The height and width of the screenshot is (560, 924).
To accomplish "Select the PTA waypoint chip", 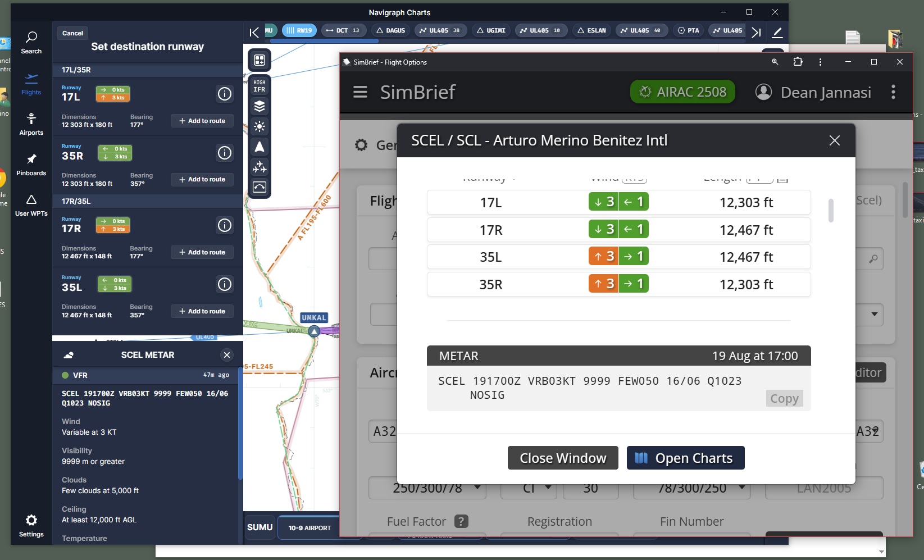I will point(688,30).
